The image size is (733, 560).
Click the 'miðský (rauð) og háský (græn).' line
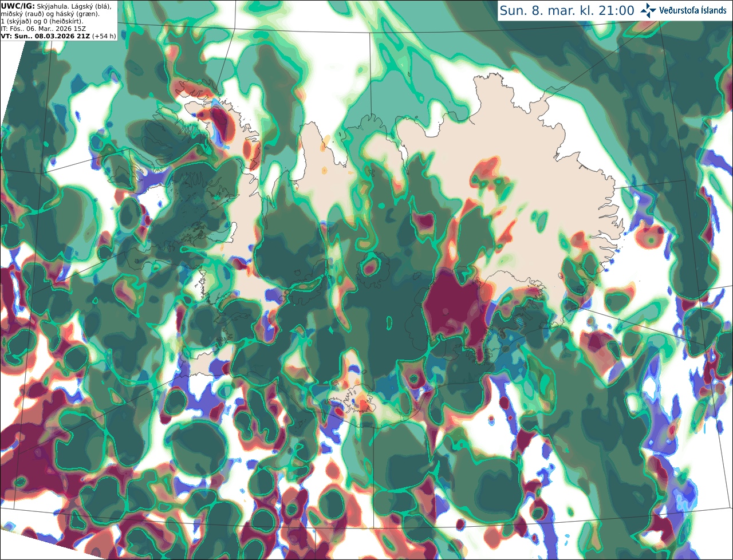(x=49, y=14)
